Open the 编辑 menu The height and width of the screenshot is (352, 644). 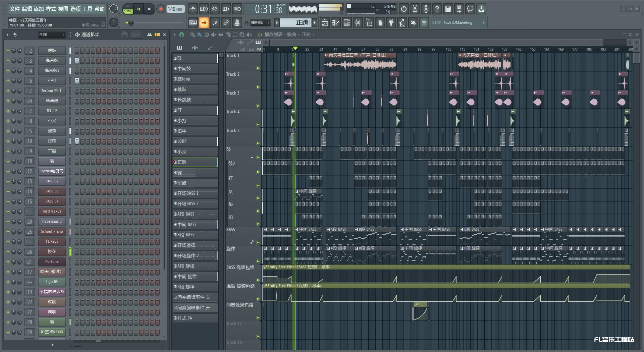[x=27, y=9]
